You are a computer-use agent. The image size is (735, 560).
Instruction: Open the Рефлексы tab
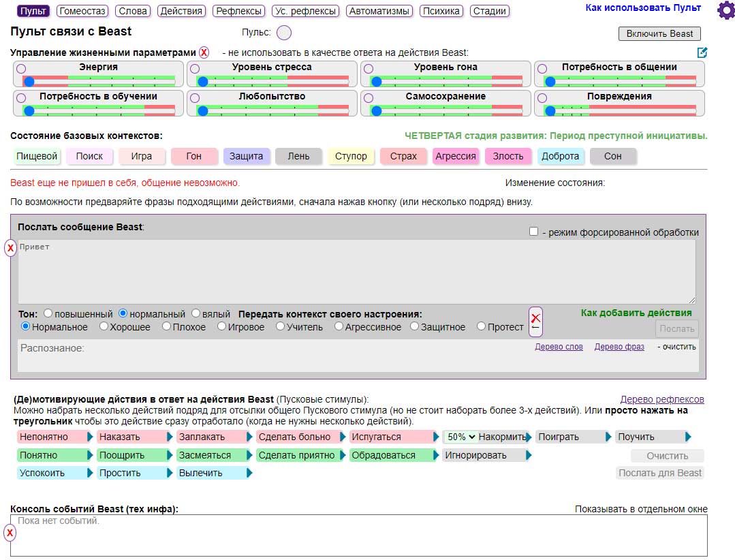click(x=238, y=11)
